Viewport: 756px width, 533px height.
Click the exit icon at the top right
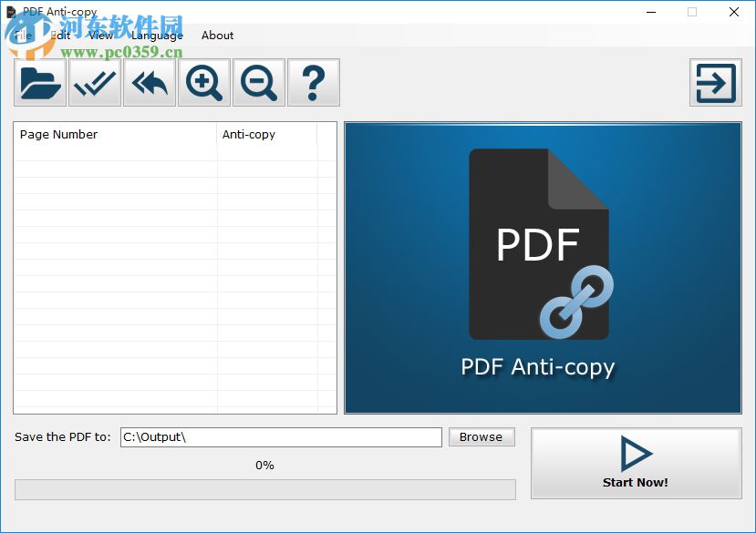click(715, 82)
